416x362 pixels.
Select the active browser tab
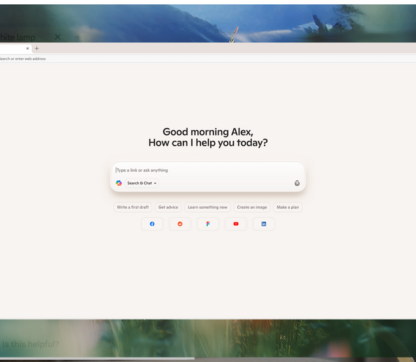(x=16, y=48)
